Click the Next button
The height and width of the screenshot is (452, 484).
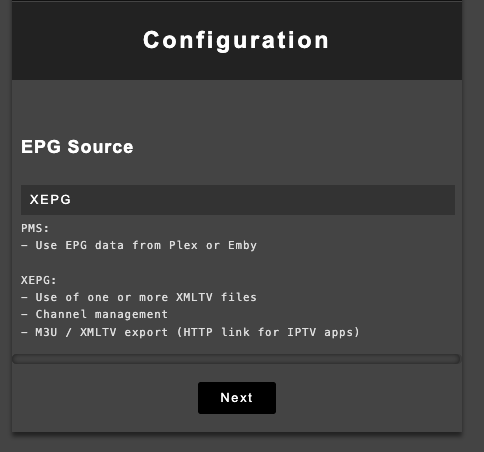[x=237, y=398]
